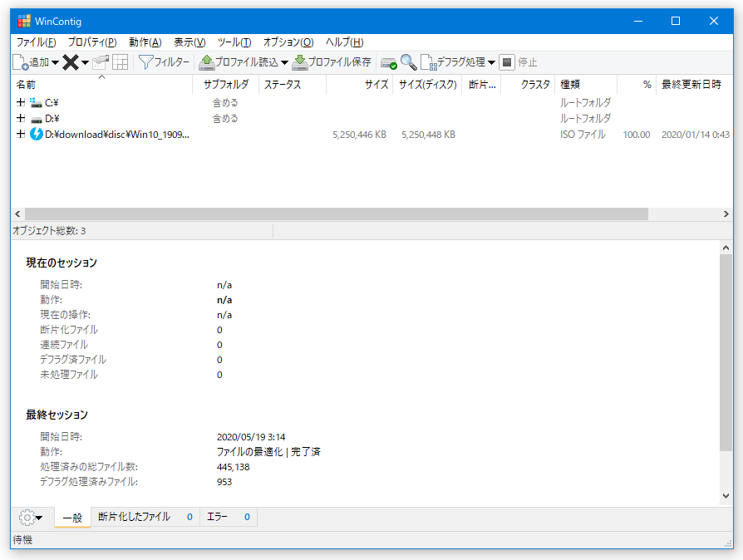This screenshot has width=743, height=560.
Task: Click the 445,138 total files value
Action: [233, 467]
